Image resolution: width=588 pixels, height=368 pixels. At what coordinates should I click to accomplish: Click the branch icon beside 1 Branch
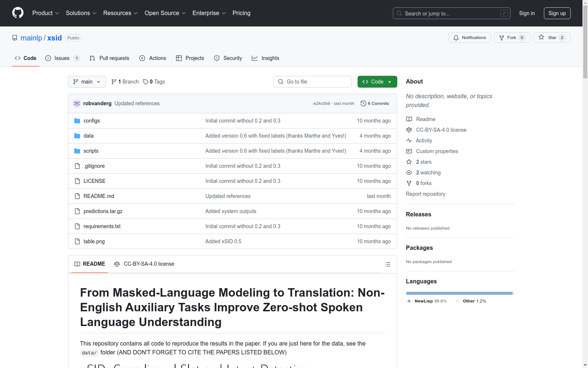click(x=114, y=82)
